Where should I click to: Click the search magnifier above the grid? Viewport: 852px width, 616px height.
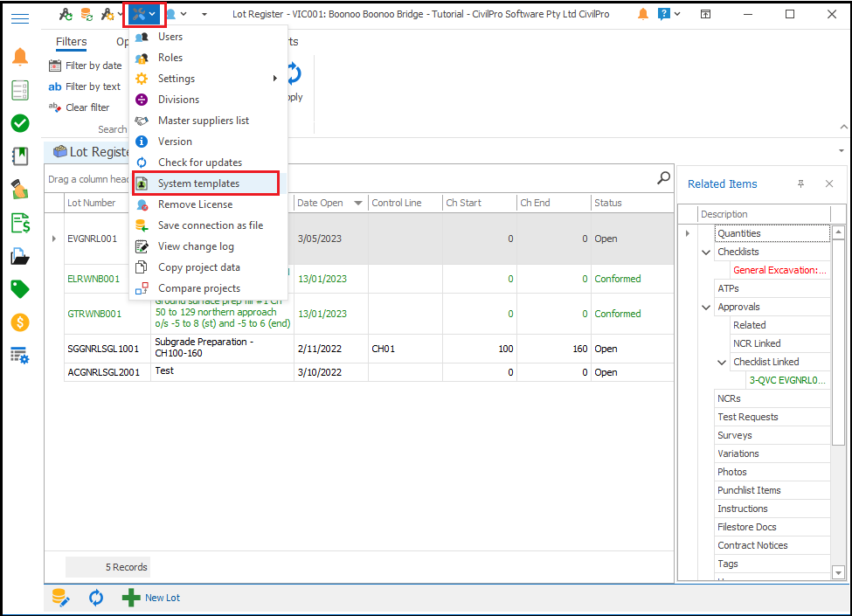664,178
